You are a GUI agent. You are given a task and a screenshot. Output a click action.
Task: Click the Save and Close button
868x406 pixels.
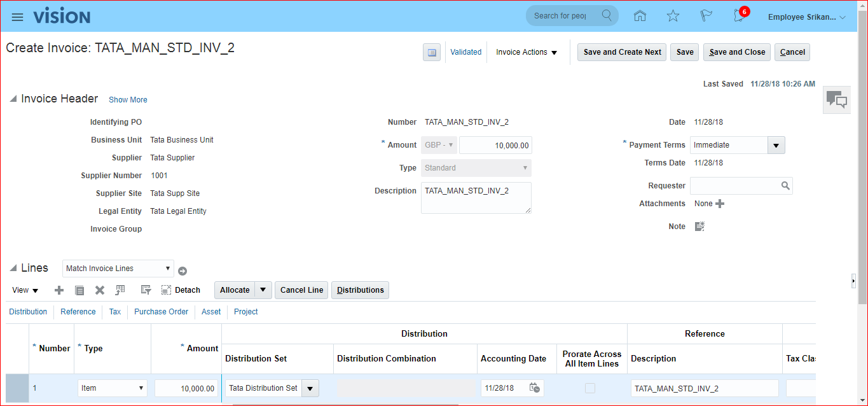737,52
